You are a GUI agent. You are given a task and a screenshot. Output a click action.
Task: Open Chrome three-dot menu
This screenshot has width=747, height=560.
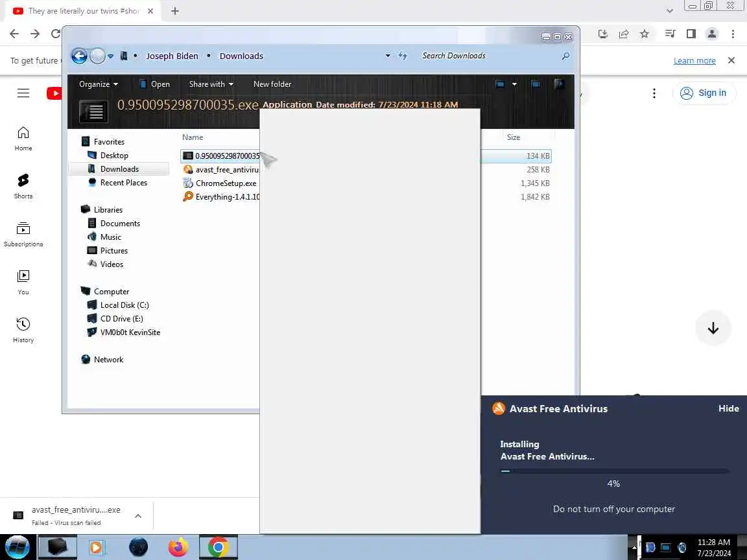tap(733, 34)
